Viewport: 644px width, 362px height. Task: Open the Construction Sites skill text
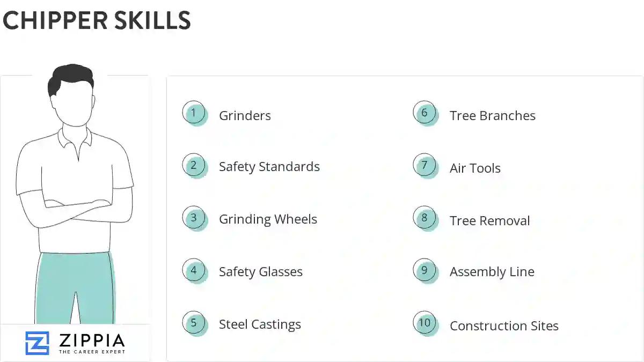(504, 326)
